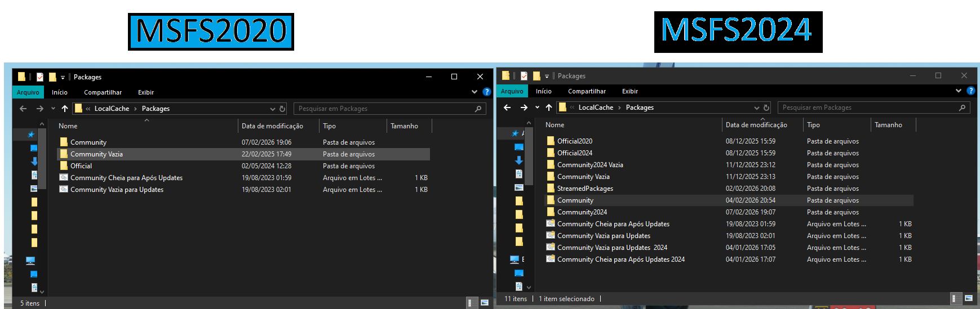980x309 pixels.
Task: Open Arquivo tab in MSFS2020 window
Action: point(28,92)
